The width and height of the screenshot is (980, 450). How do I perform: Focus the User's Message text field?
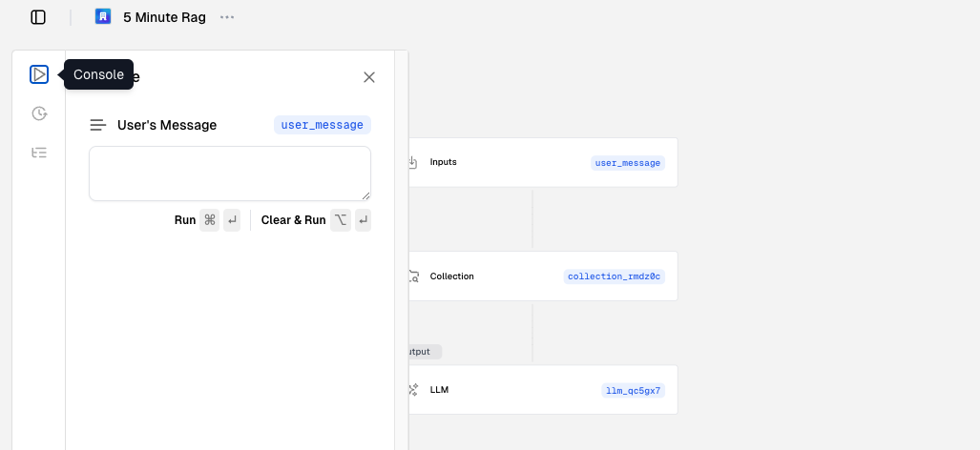click(229, 174)
